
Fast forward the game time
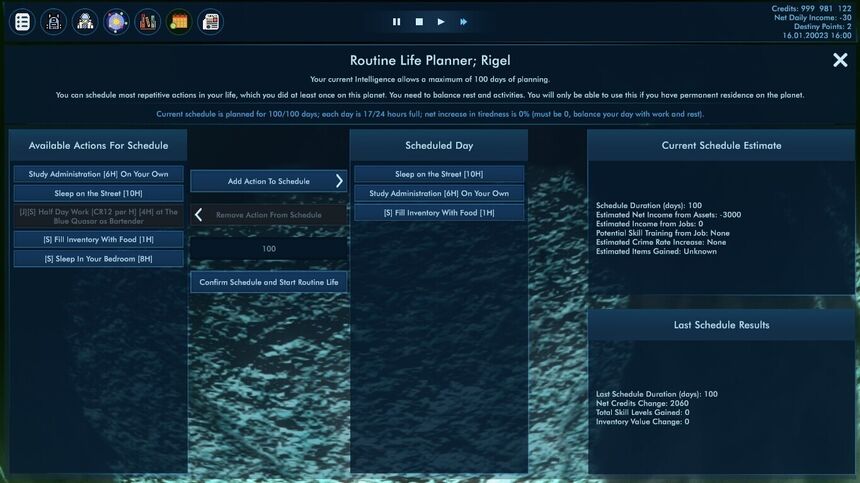point(463,22)
